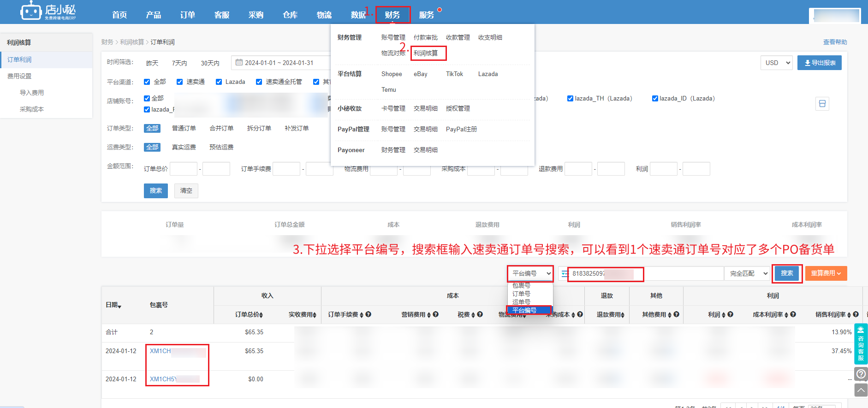Click 搜索 next to the order number box
The image size is (868, 408).
[787, 273]
